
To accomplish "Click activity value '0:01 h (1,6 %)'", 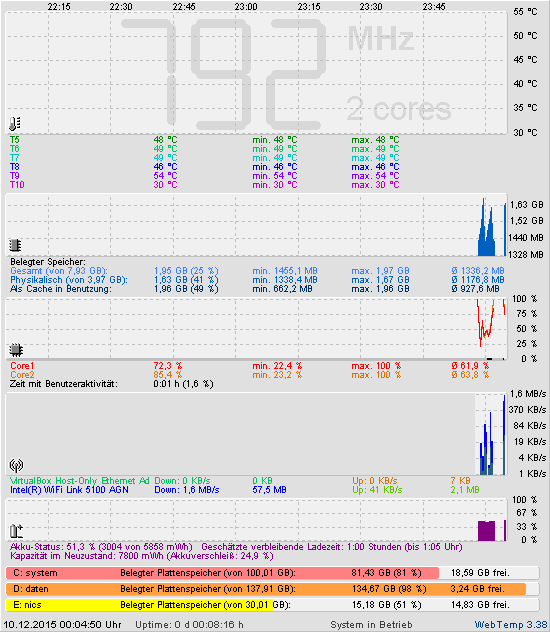I will (x=183, y=384).
